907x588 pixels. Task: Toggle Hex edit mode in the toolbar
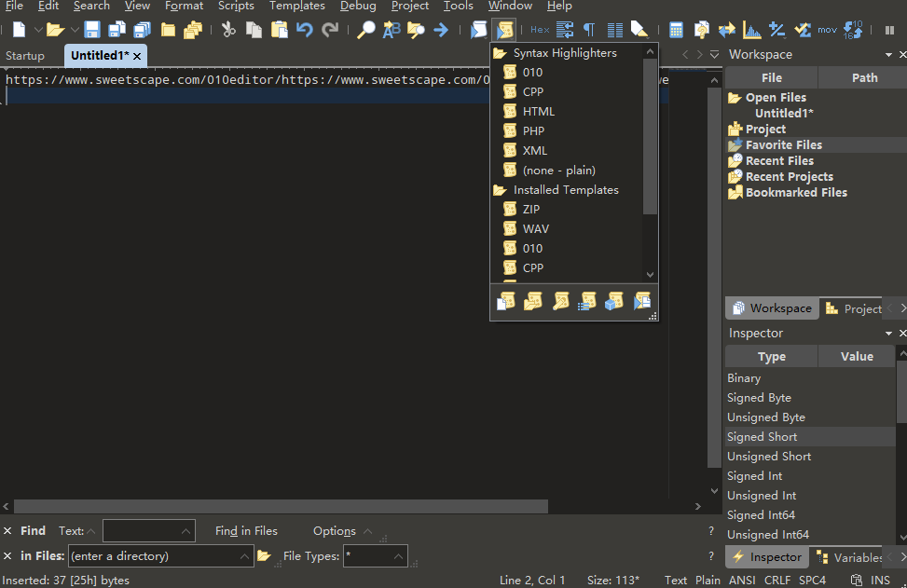pos(540,30)
